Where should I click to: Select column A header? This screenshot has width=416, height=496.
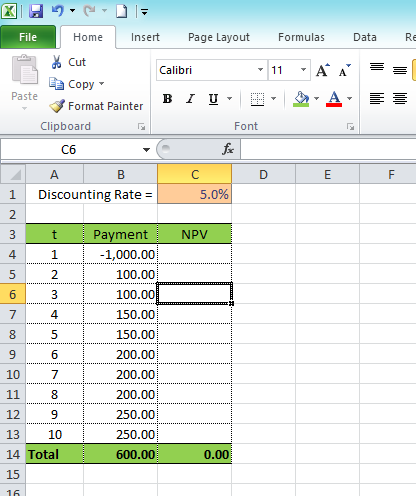tap(54, 174)
